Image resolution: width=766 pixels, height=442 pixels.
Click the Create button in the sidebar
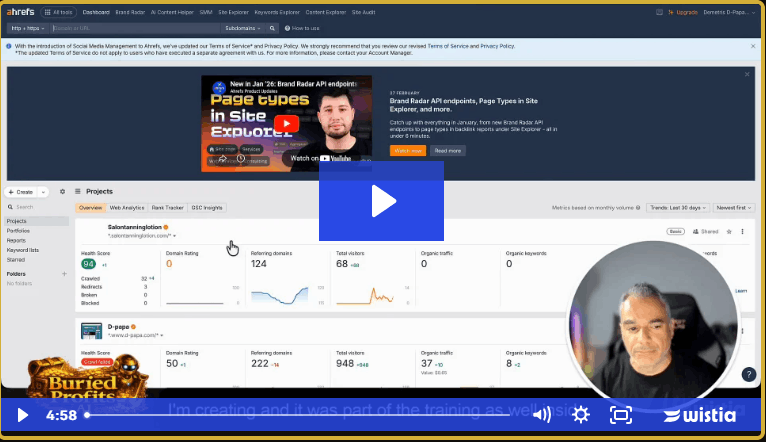tap(25, 191)
